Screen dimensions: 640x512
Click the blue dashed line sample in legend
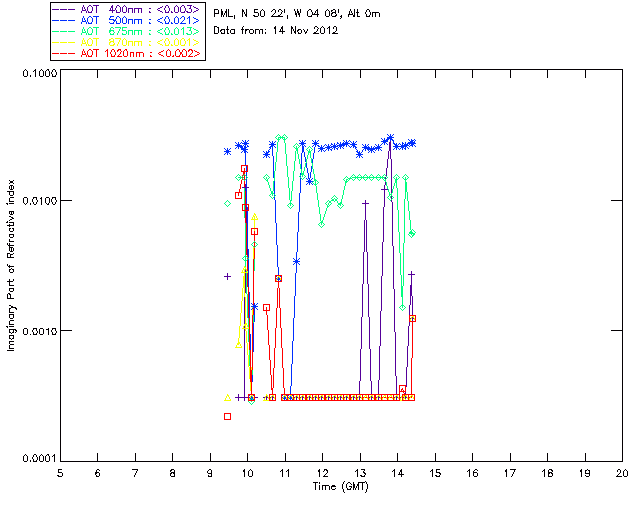[x=64, y=21]
